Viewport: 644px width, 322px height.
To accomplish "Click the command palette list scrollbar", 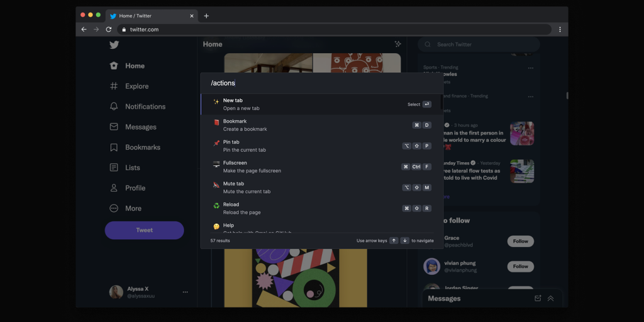I will [441, 102].
